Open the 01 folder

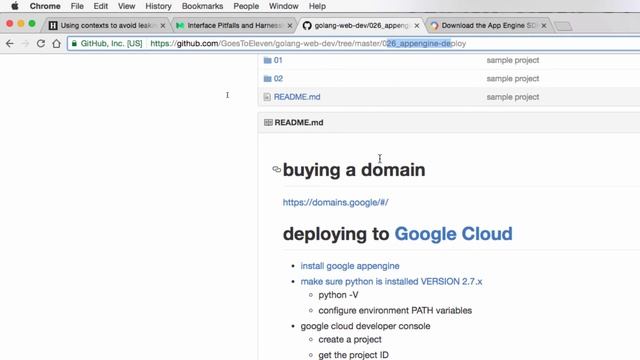point(278,60)
